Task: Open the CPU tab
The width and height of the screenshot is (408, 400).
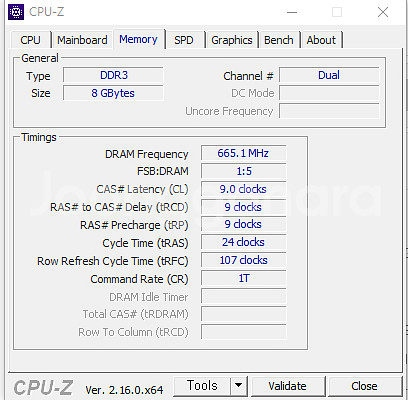Action: pyautogui.click(x=30, y=40)
